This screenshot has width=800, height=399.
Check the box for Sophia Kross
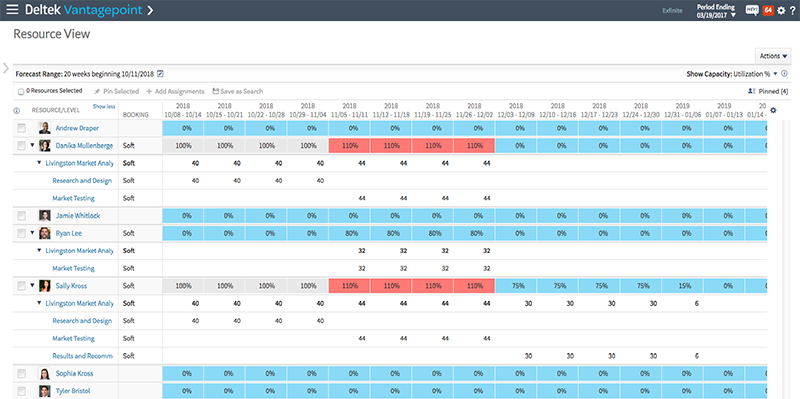(x=21, y=374)
